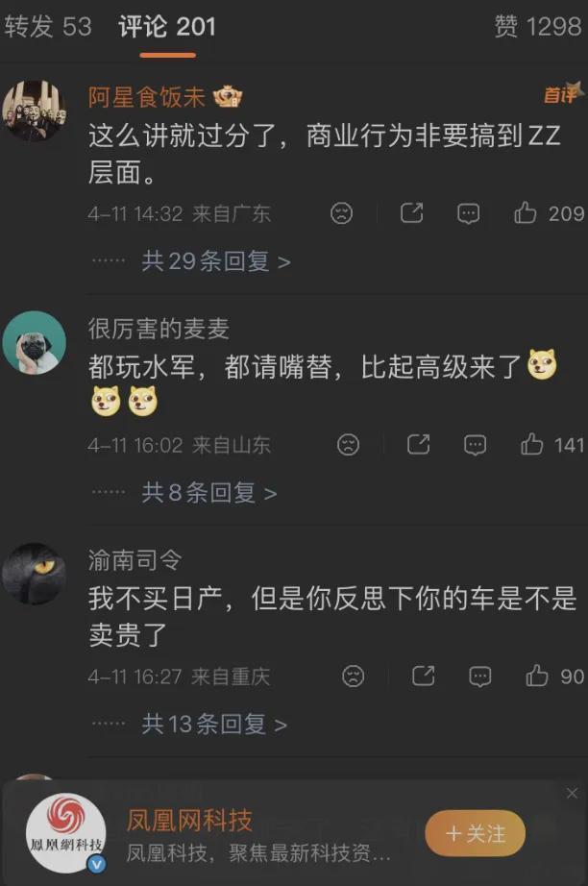Switch to 转发 53 tab

[48, 27]
